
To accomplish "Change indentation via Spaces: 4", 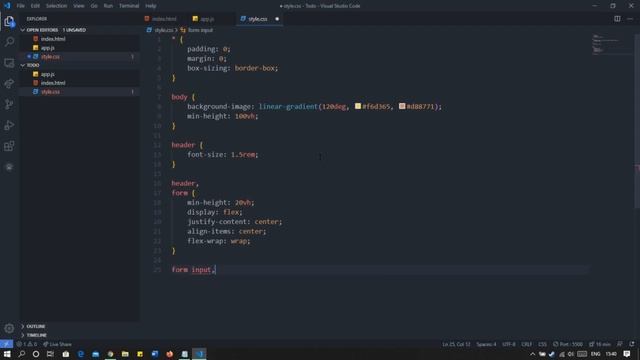I will (x=487, y=344).
